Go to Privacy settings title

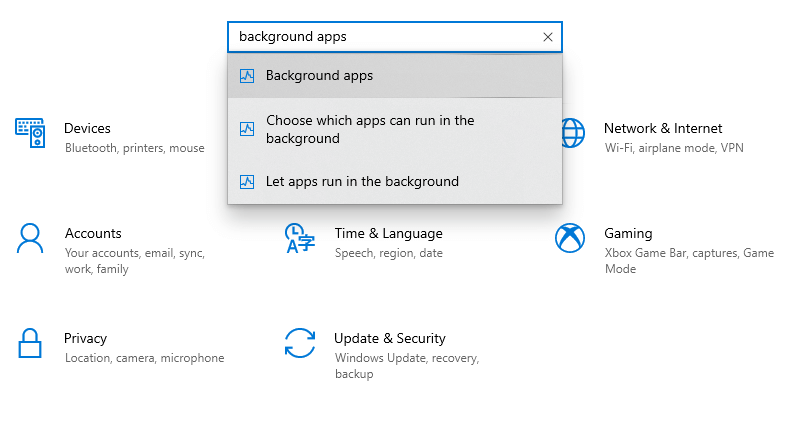click(x=86, y=338)
